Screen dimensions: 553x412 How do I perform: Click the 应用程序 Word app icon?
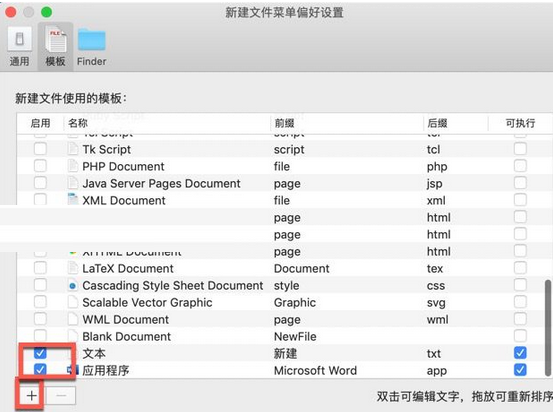[74, 369]
